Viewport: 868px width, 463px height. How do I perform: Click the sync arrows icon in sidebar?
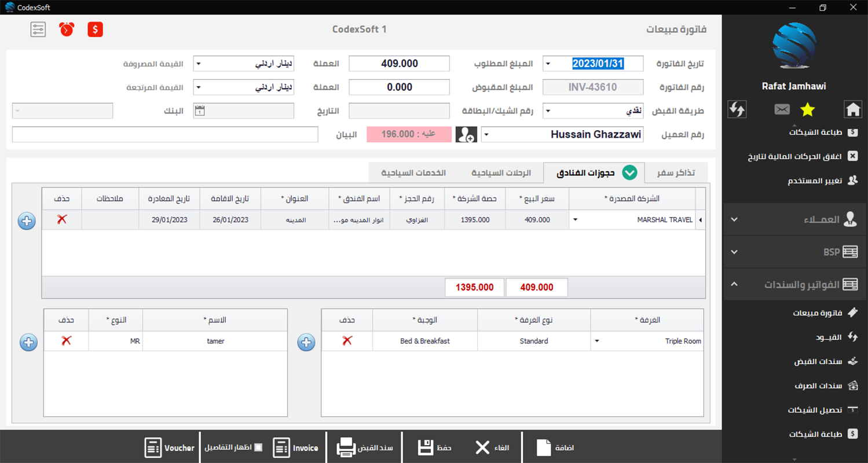click(x=737, y=109)
